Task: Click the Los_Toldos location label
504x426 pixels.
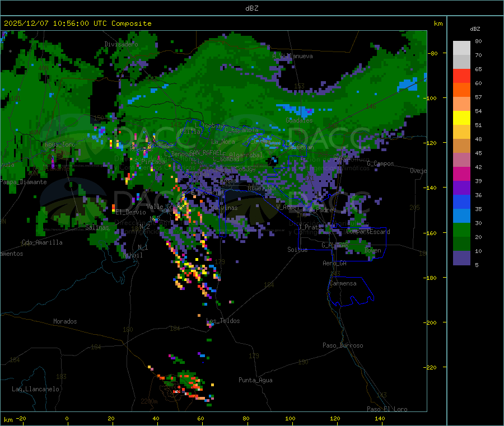Action: [223, 321]
